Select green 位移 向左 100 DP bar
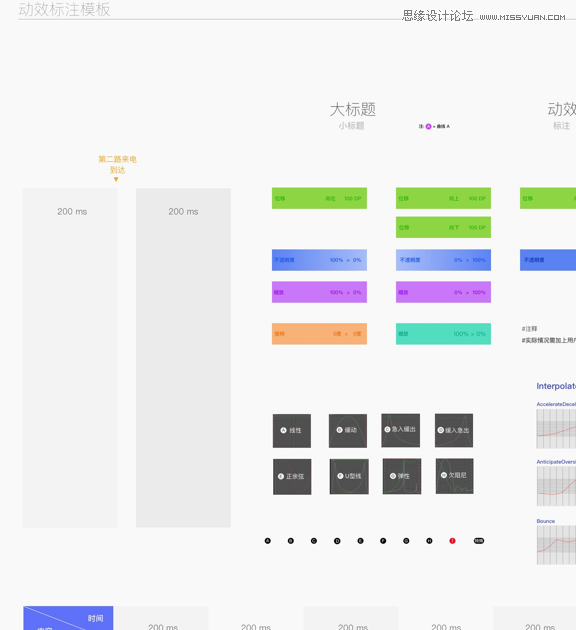576x630 pixels. [319, 198]
